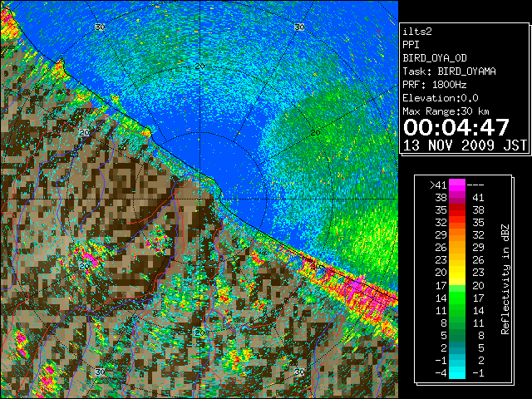Select the 'PPI' scan type text
The height and width of the screenshot is (399, 532).
coord(411,45)
